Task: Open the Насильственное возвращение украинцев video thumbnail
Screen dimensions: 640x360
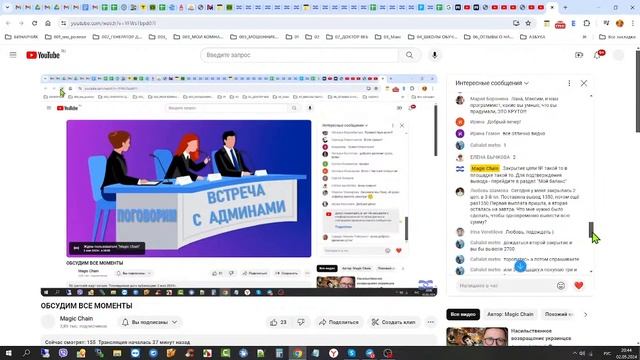Action: (x=477, y=337)
